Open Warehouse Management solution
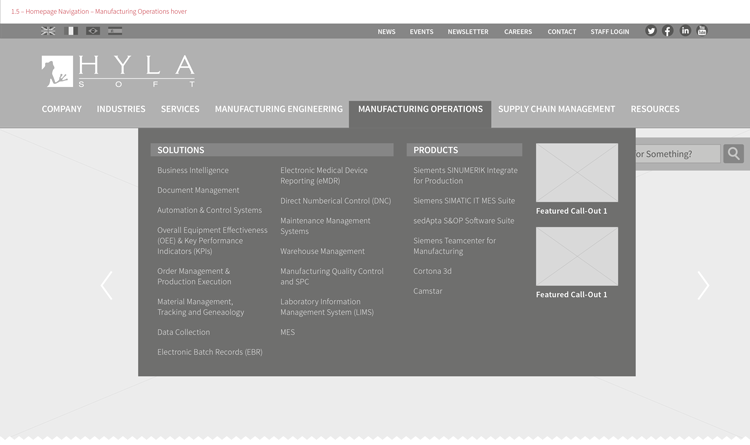The height and width of the screenshot is (445, 750). click(x=322, y=251)
